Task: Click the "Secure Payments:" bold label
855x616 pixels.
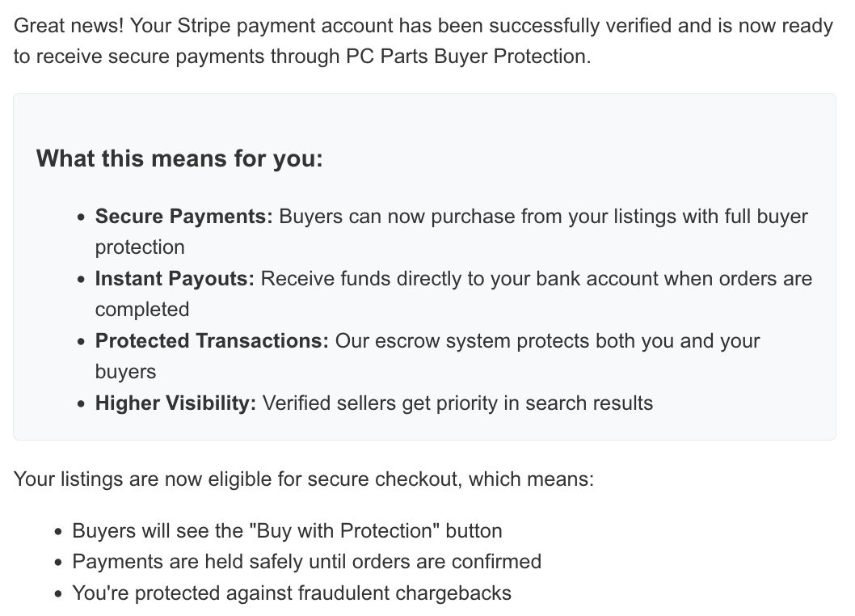Action: coord(184,217)
